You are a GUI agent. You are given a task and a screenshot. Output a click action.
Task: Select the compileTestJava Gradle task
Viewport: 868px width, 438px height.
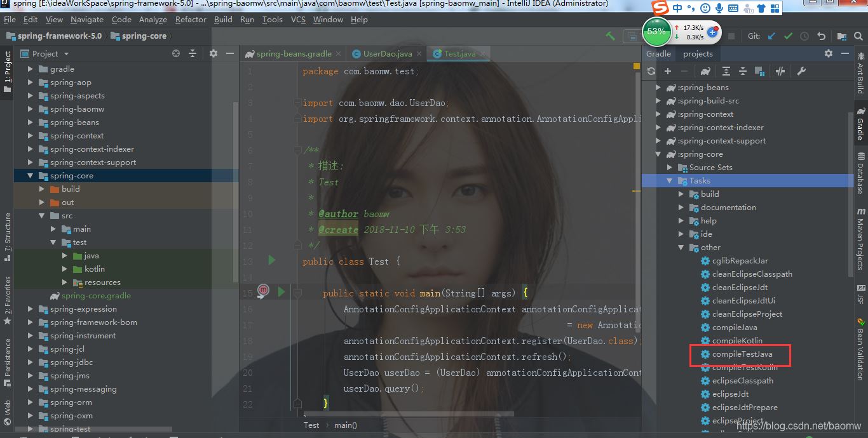pyautogui.click(x=742, y=354)
